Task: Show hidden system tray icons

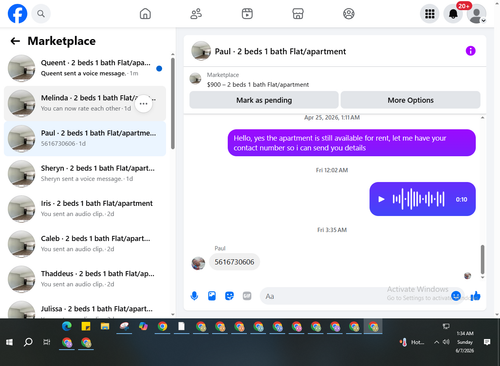Action: pos(436,342)
